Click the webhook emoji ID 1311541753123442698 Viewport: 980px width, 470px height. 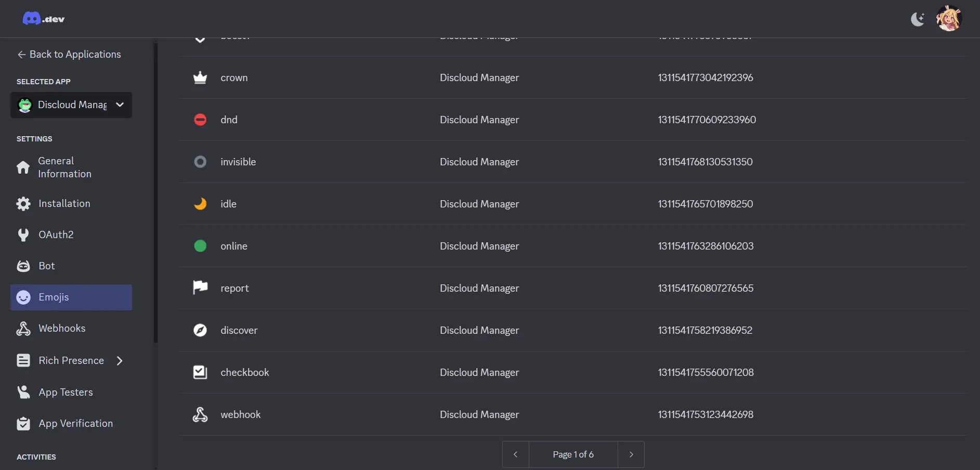[x=705, y=414]
